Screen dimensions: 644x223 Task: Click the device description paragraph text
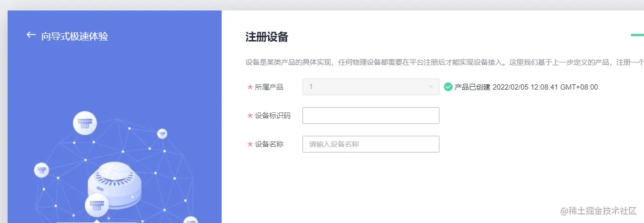pyautogui.click(x=445, y=62)
